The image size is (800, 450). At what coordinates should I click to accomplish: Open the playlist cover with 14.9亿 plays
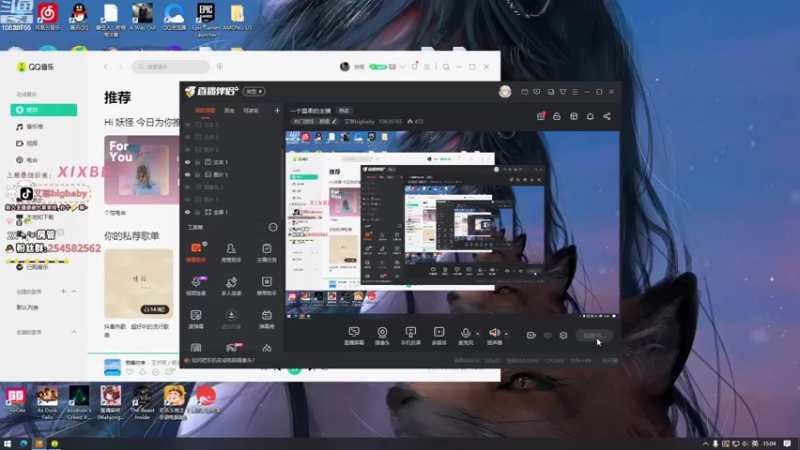pyautogui.click(x=139, y=284)
